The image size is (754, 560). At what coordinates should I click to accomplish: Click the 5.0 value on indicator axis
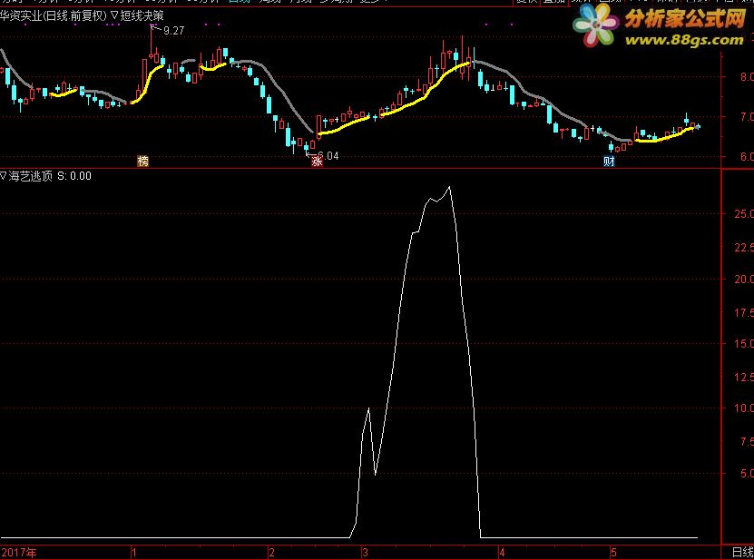747,474
